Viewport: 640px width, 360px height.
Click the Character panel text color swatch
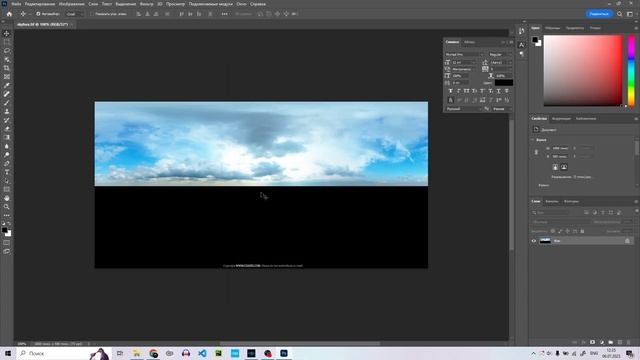point(504,83)
